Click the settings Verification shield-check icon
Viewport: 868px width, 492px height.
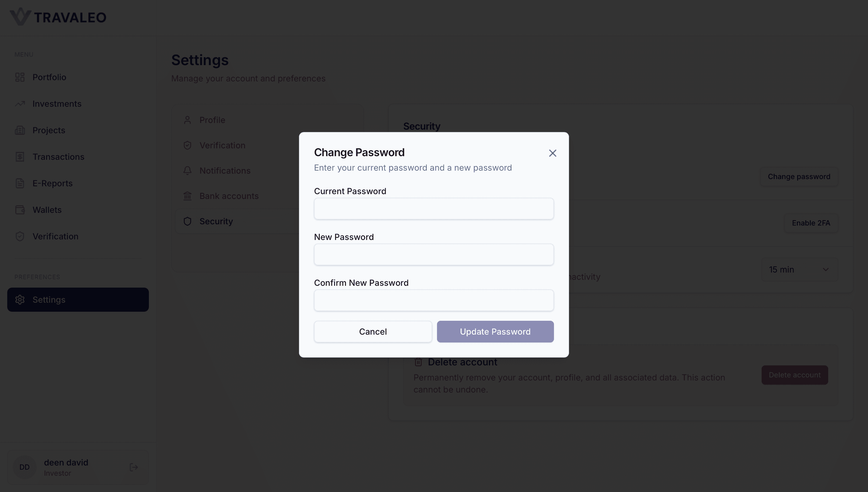click(187, 145)
